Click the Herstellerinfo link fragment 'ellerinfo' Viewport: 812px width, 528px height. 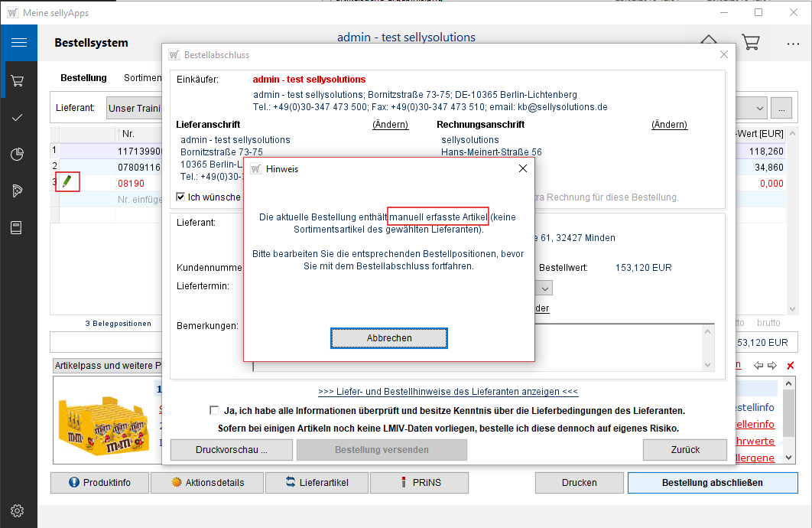click(x=755, y=425)
